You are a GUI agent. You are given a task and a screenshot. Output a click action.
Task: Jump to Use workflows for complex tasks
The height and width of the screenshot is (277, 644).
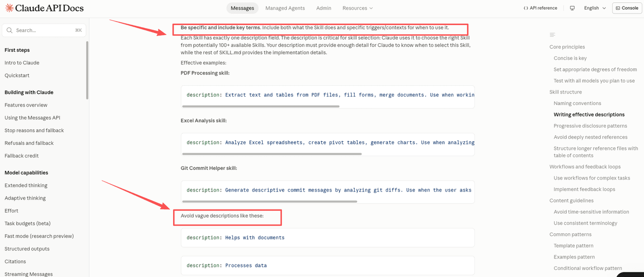click(592, 178)
